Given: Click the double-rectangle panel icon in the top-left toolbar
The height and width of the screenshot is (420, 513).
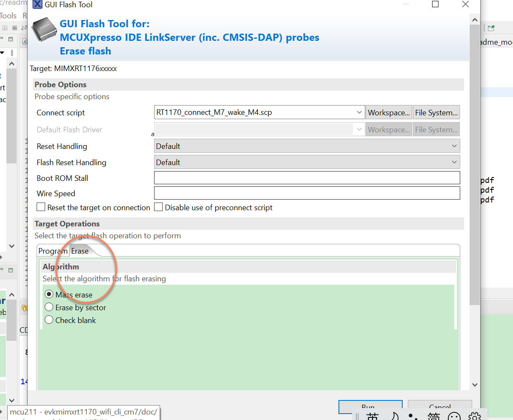Looking at the screenshot, I should 5,28.
